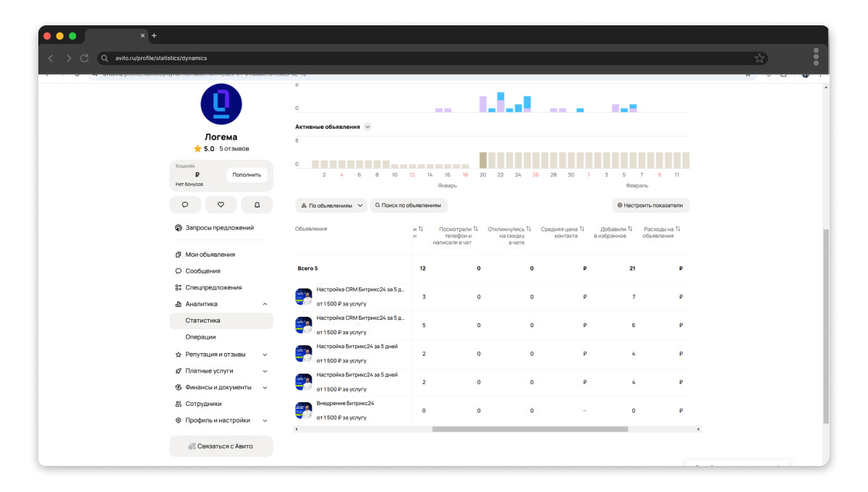Click the Пополнить wallet button
The width and height of the screenshot is (868, 492).
247,175
